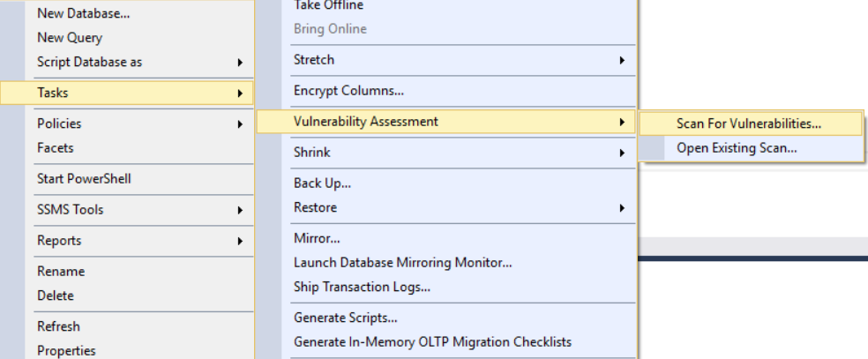Screen dimensions: 868x359
Task: Choose Start PowerShell
Action: [84, 179]
